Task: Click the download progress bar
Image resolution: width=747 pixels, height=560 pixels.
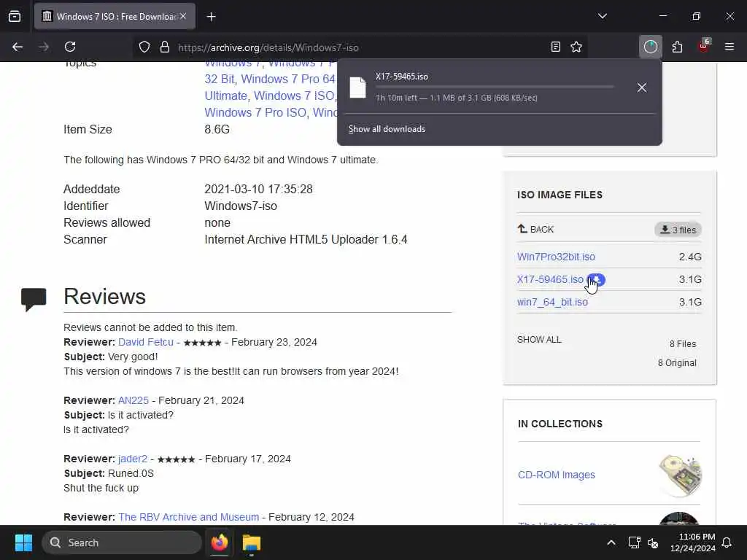Action: point(494,87)
